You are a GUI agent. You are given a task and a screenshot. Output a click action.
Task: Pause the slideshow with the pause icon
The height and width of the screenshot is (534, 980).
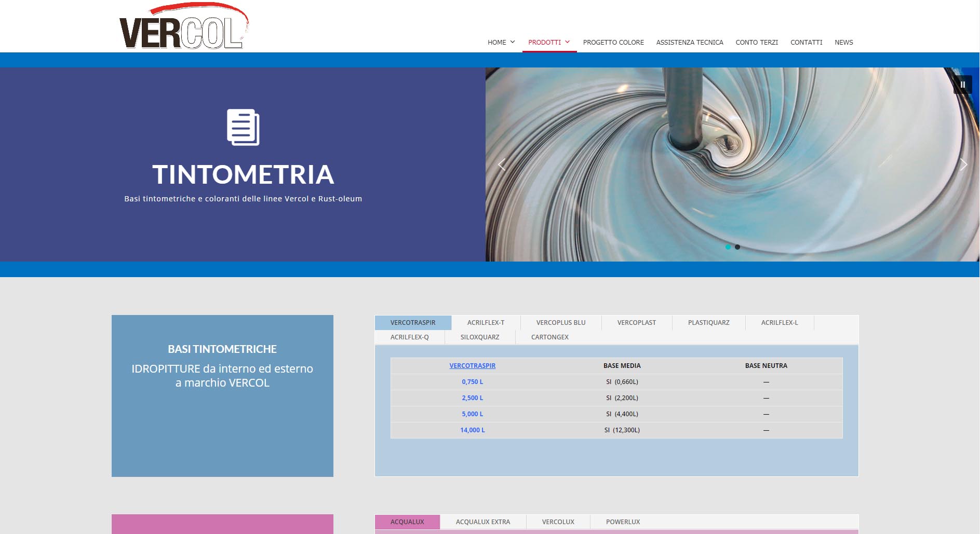pyautogui.click(x=962, y=85)
